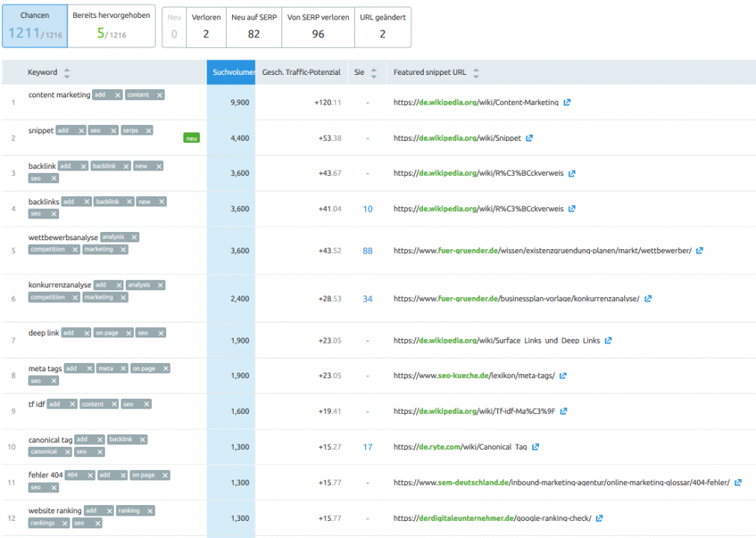
Task: Filter by Neu auf SERP
Action: point(254,27)
